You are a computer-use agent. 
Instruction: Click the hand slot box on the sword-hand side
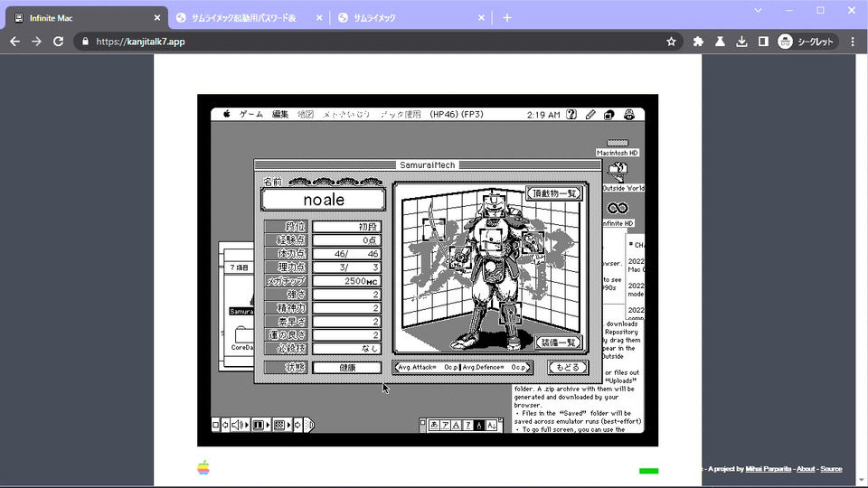(x=460, y=258)
